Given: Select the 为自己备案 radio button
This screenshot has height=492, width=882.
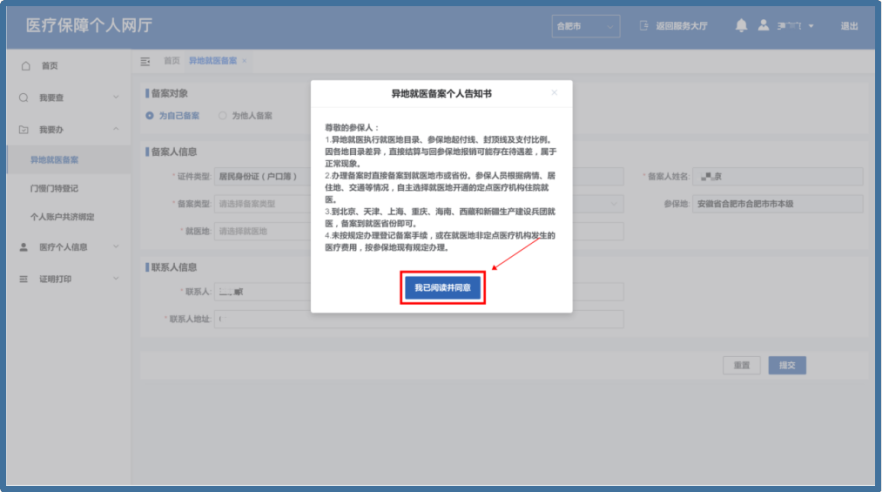Looking at the screenshot, I should [x=151, y=116].
